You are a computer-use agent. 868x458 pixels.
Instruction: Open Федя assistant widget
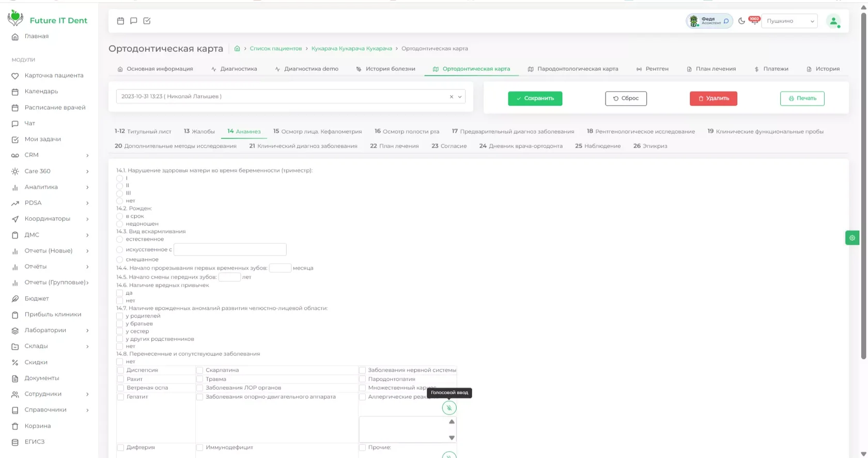click(709, 21)
